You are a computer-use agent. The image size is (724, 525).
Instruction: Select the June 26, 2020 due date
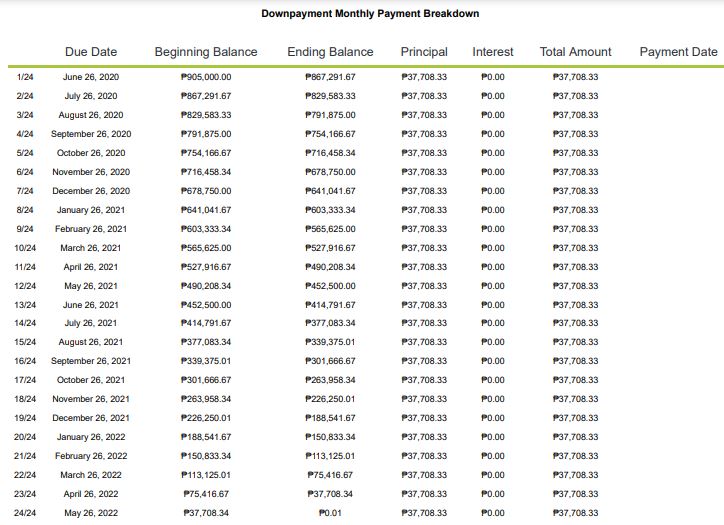[x=91, y=77]
